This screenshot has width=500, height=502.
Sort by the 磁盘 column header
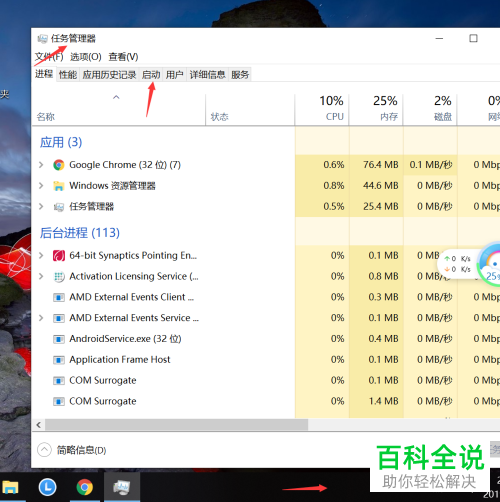430,110
